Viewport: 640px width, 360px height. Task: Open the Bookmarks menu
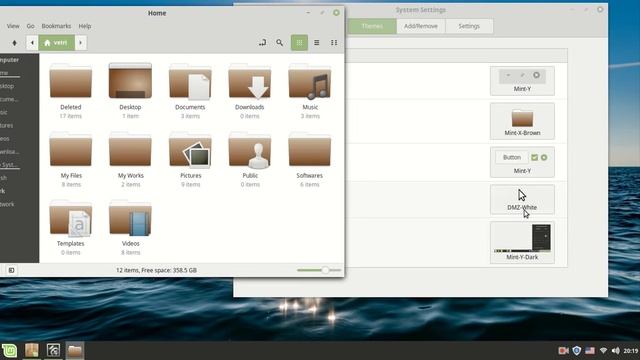pos(56,26)
